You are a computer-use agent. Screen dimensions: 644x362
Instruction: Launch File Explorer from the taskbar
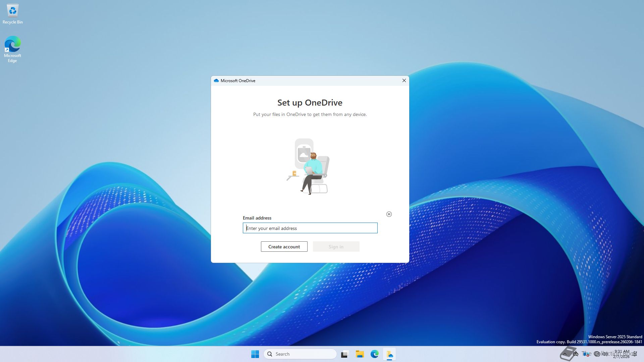360,354
